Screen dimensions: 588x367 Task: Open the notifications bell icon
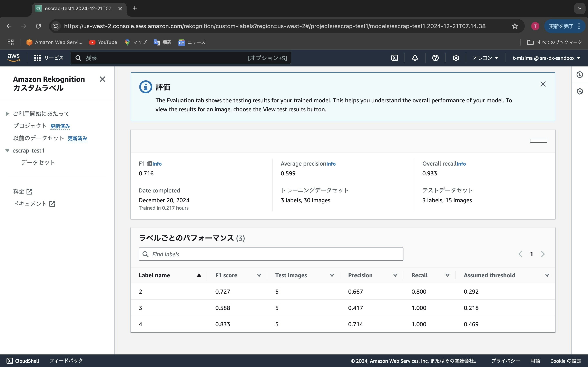pyautogui.click(x=415, y=58)
